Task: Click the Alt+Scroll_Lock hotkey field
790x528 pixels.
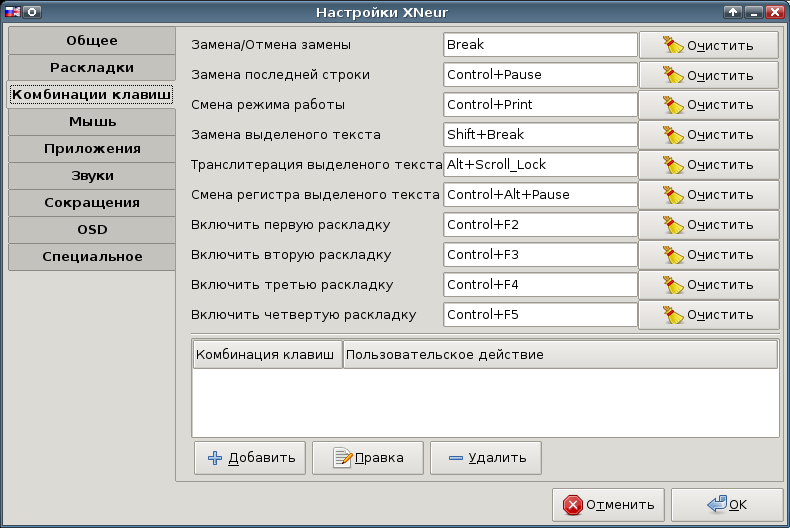Action: [540, 165]
